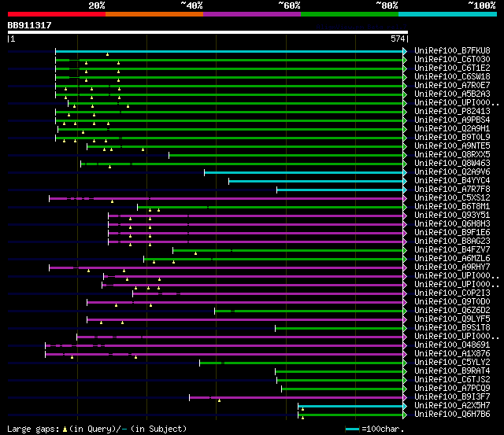
Task: Click the orange ~40% identity legend segment
Action: pyautogui.click(x=154, y=14)
